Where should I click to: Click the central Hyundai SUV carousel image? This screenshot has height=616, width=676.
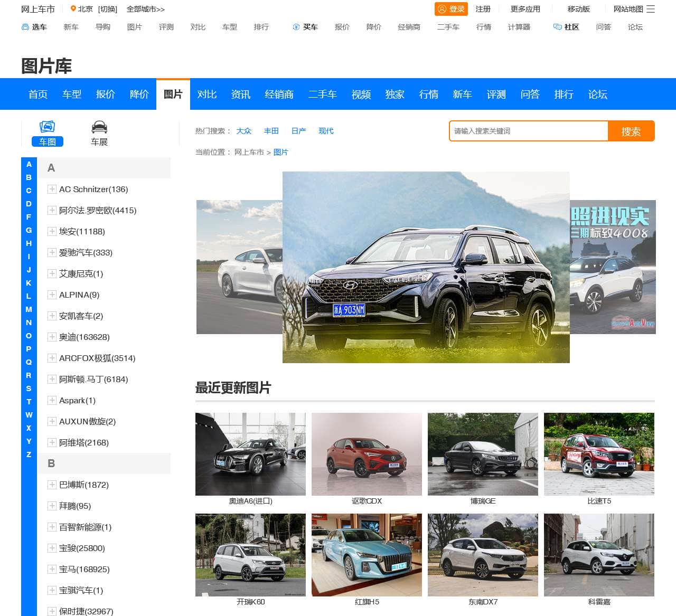pos(426,267)
